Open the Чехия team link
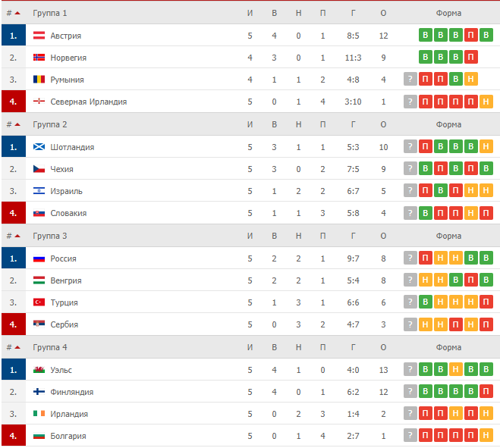The height and width of the screenshot is (448, 500). tap(62, 169)
